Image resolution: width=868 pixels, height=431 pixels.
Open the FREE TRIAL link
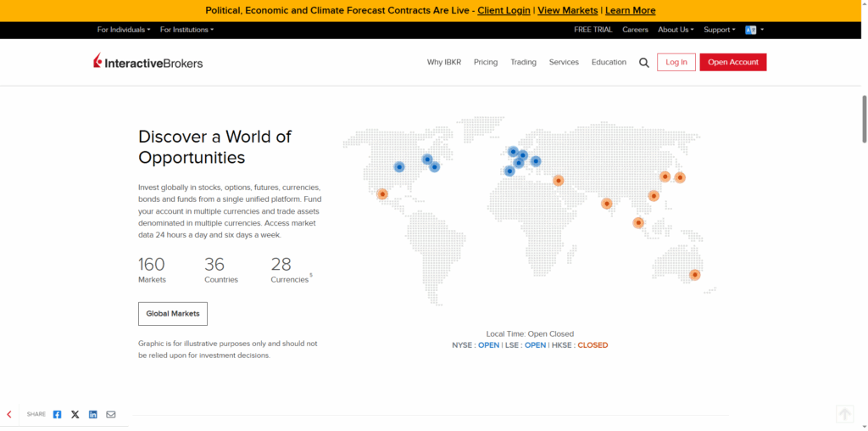(593, 30)
